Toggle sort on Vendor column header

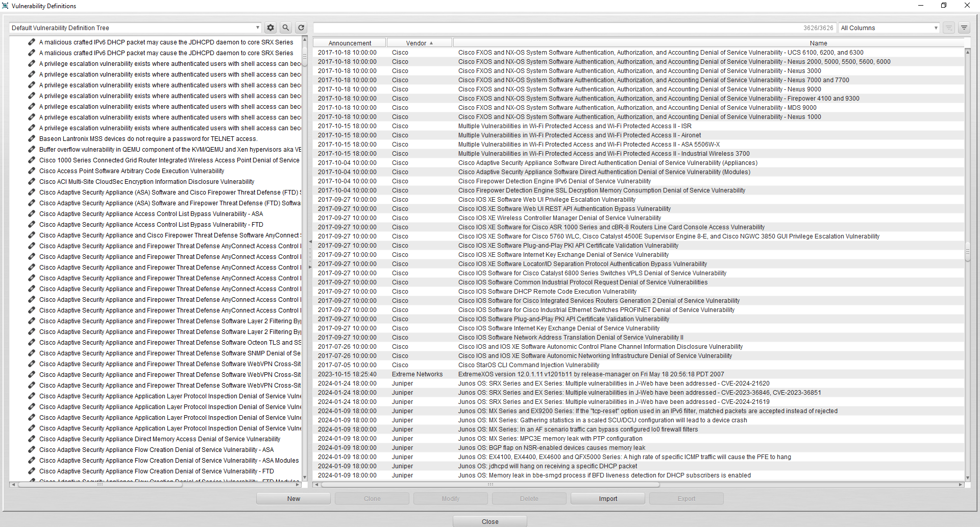(x=419, y=43)
